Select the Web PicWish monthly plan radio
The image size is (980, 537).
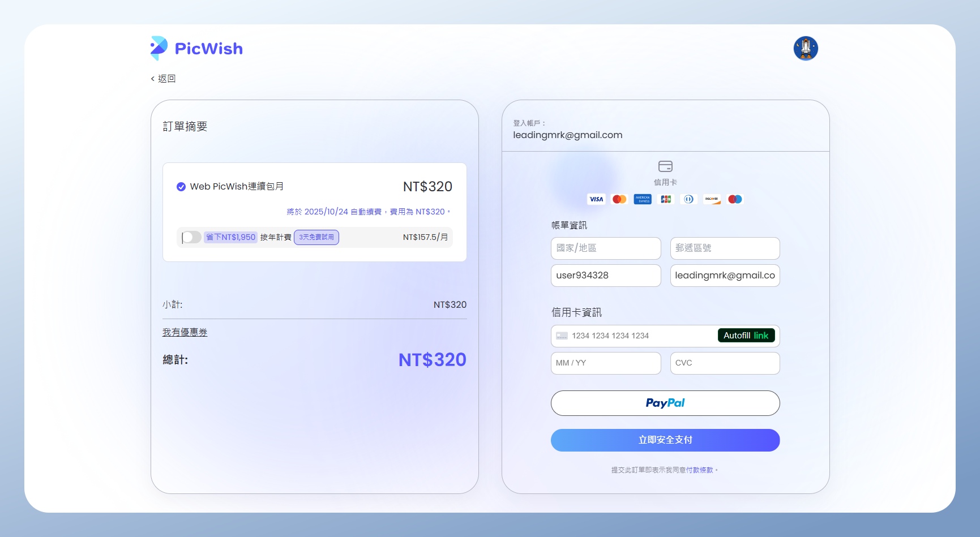point(181,187)
